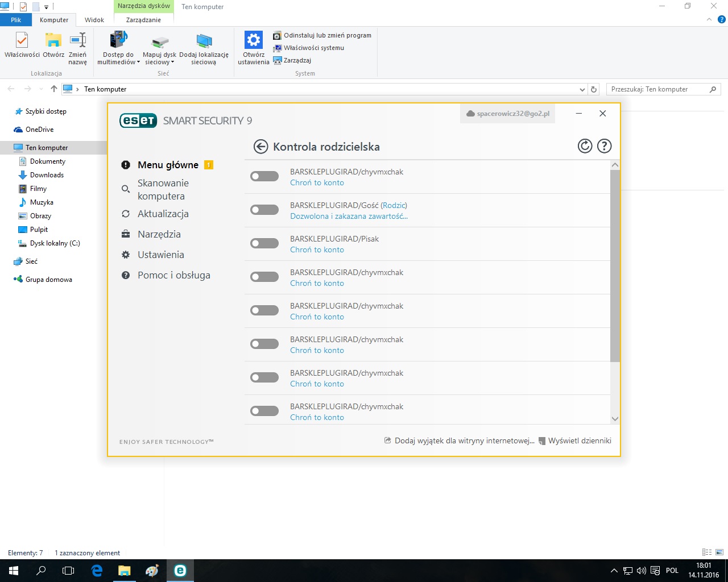The height and width of the screenshot is (582, 728).
Task: Click Dozwolona i zakazana zawartość link
Action: tap(349, 216)
